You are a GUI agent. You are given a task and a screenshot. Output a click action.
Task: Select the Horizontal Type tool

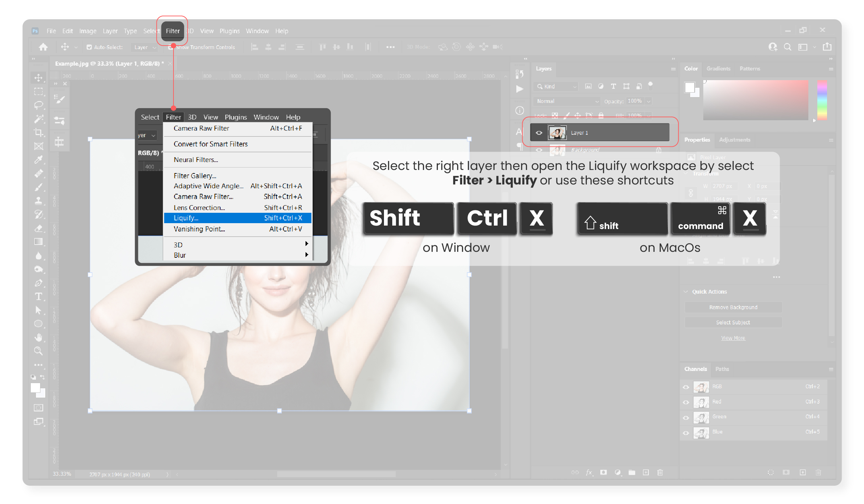tap(38, 296)
